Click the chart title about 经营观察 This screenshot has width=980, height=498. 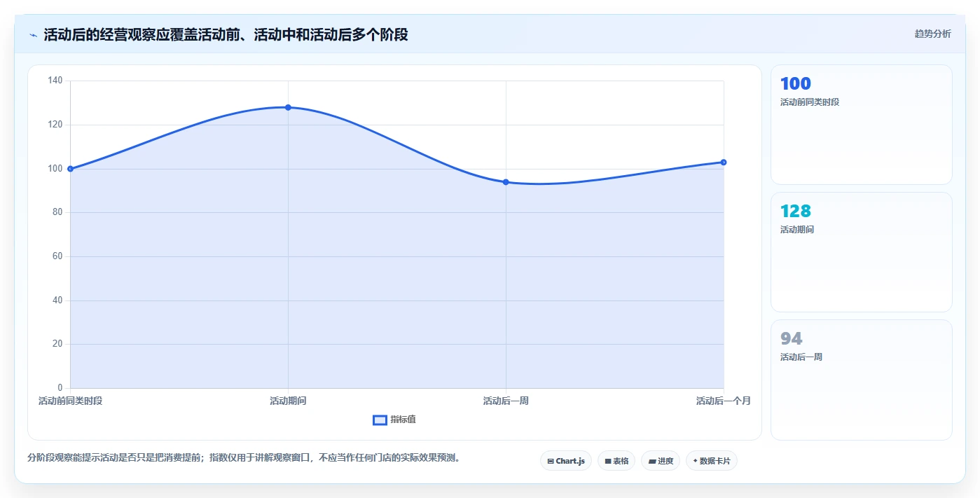pos(226,34)
